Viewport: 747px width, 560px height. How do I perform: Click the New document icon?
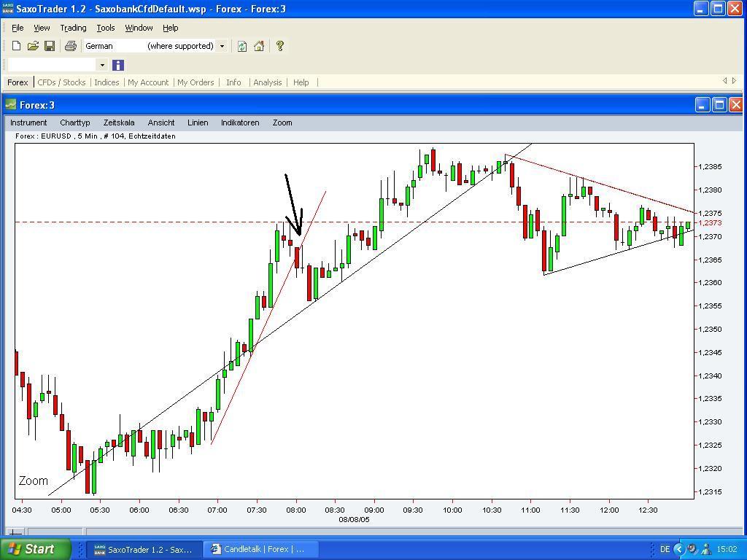[x=16, y=46]
